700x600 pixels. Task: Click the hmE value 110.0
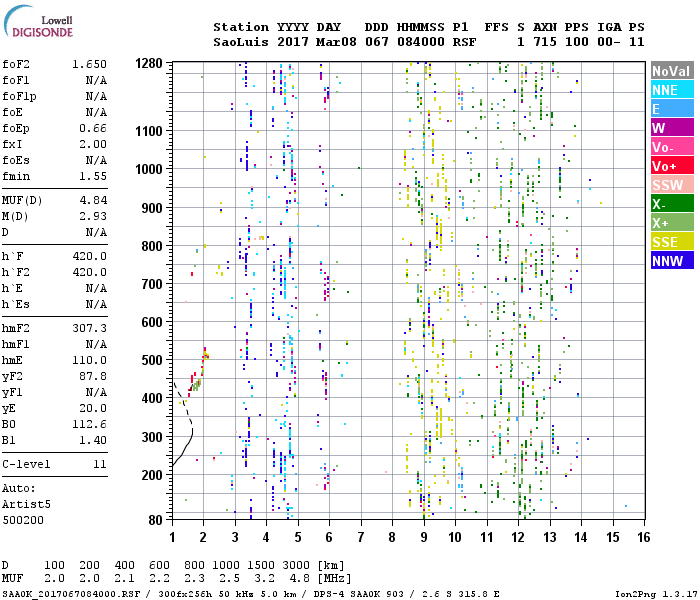pos(89,360)
